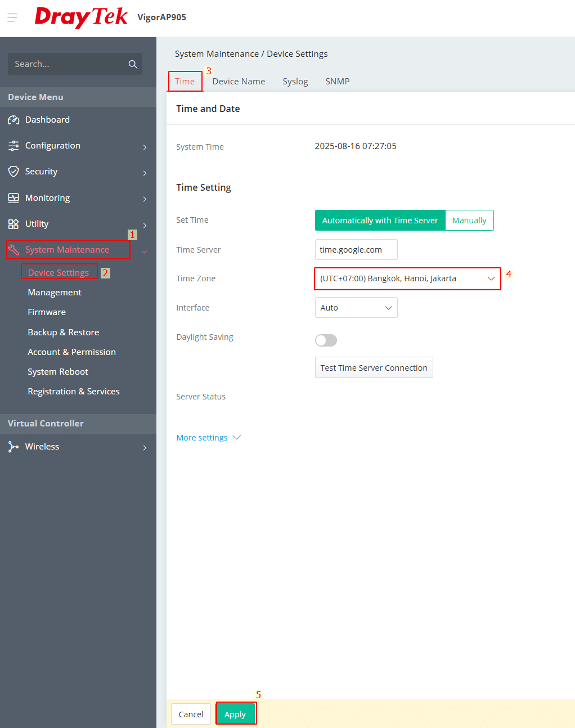The width and height of the screenshot is (575, 728).
Task: Click the Wireless branch icon
Action: [x=14, y=447]
